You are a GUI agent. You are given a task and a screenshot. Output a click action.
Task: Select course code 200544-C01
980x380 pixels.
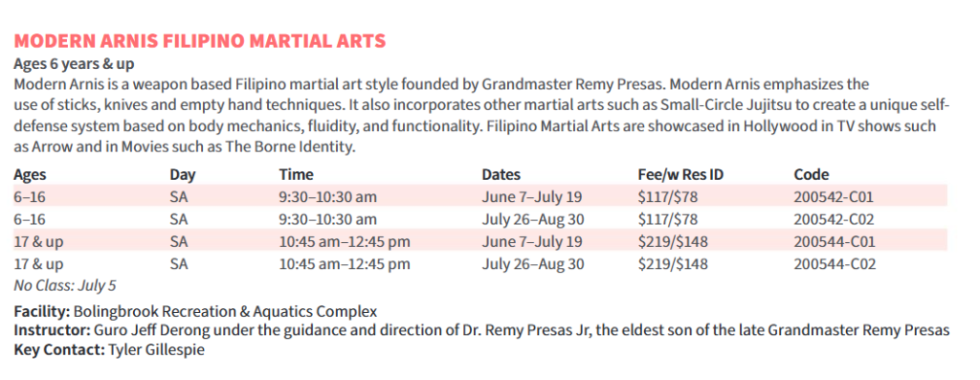click(835, 242)
